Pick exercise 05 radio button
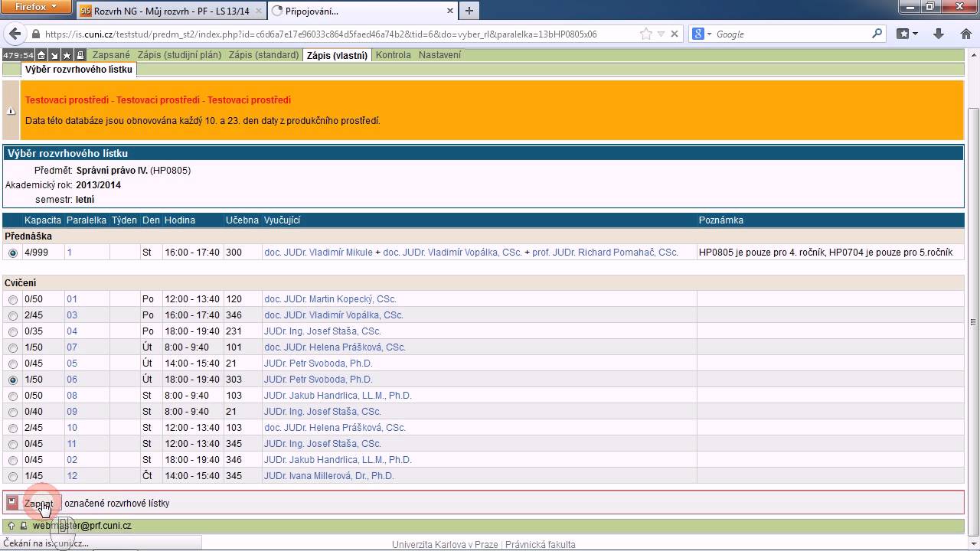980x551 pixels. (x=13, y=364)
